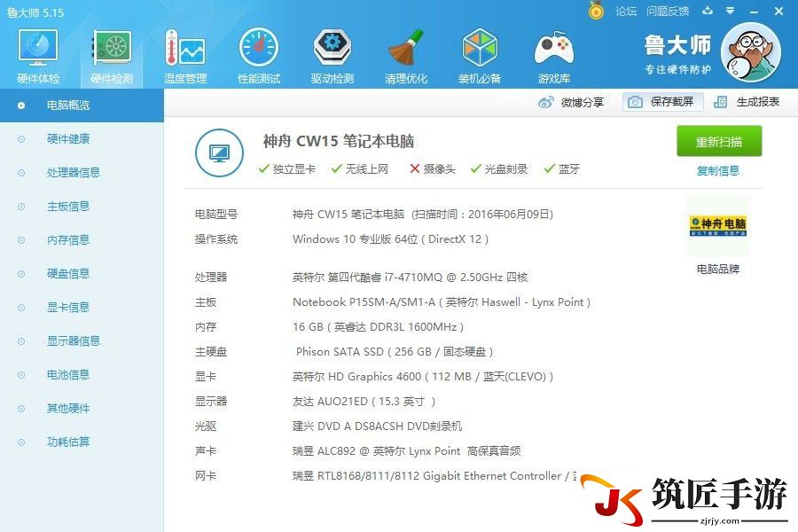
Task: Click the 微博分享 share label
Action: [583, 102]
